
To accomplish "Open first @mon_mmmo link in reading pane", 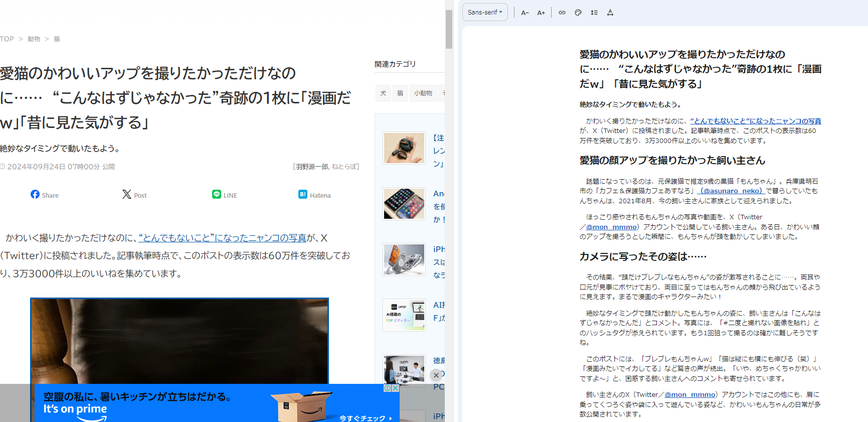I will (612, 227).
